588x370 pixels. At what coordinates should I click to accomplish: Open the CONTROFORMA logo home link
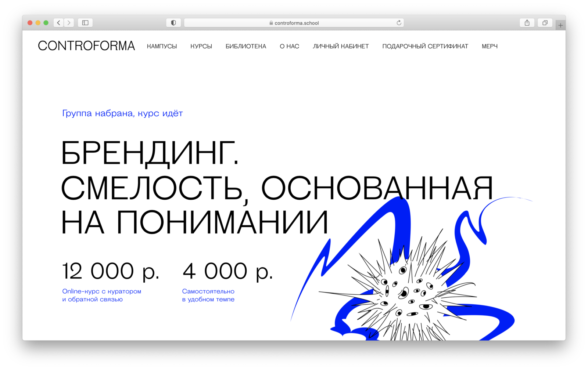(86, 46)
